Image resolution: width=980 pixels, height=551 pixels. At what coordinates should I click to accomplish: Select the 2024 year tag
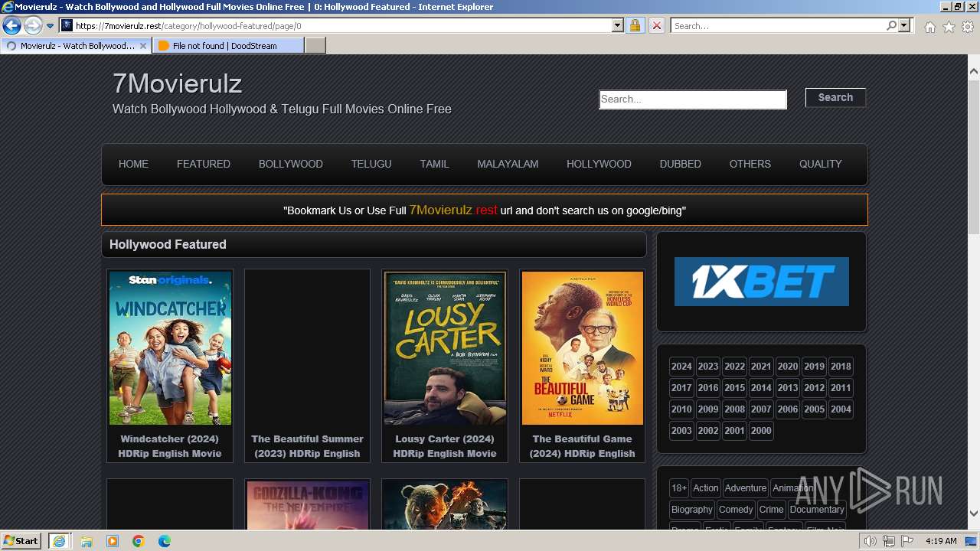(681, 366)
